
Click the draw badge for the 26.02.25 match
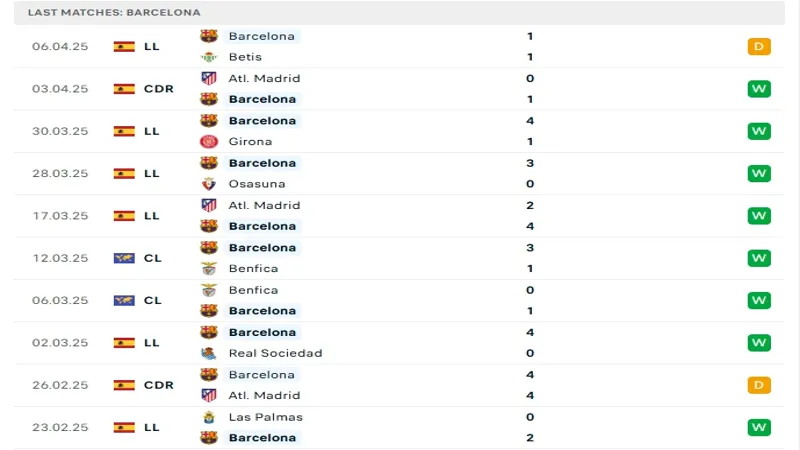point(759,385)
